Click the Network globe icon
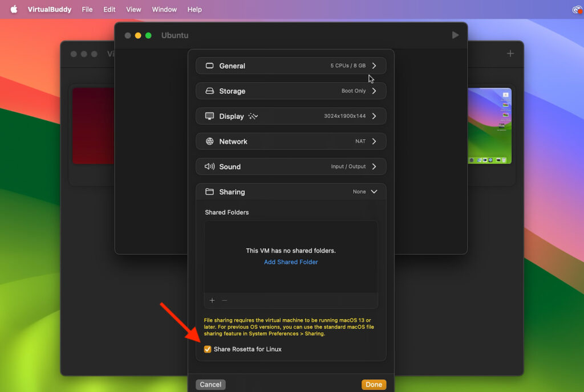Screen dimensions: 584x392 (x=210, y=141)
